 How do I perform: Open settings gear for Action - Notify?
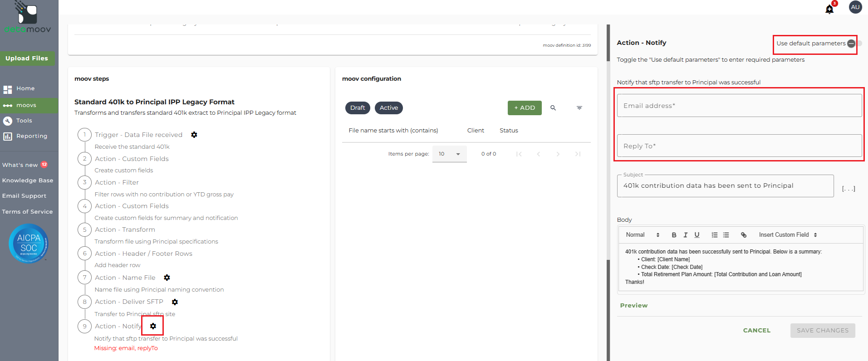pos(153,326)
